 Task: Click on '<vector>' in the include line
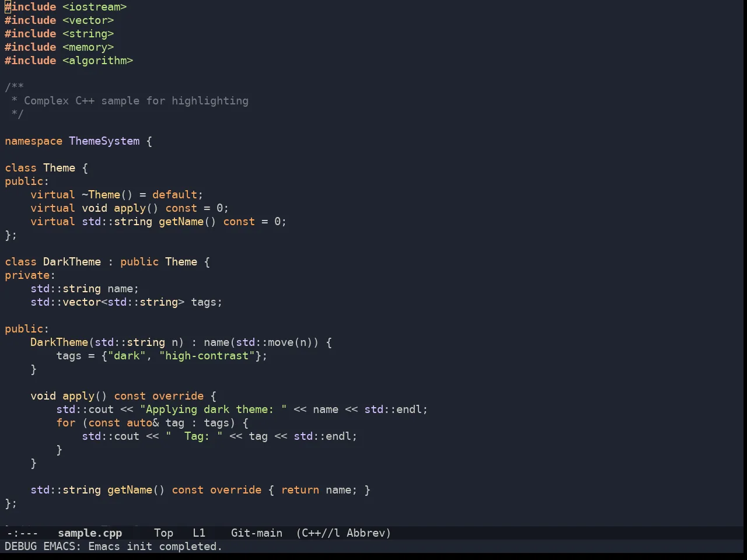(88, 20)
